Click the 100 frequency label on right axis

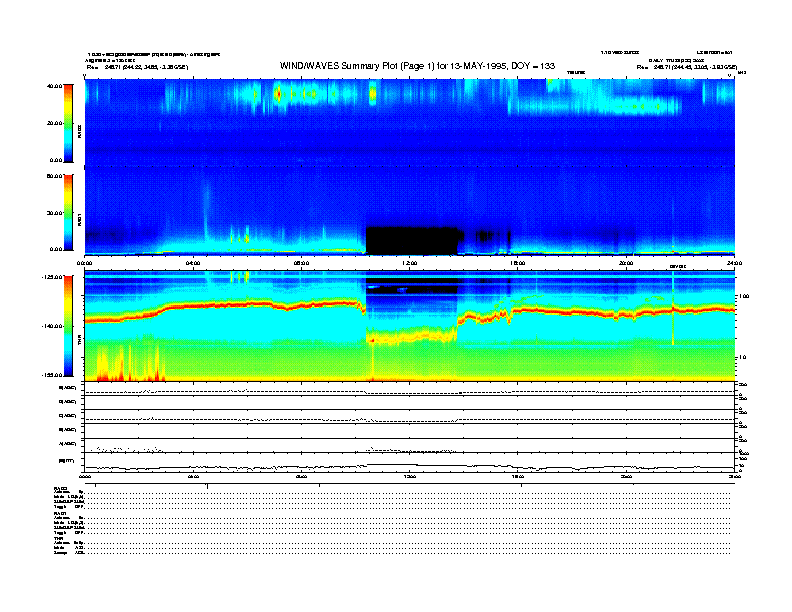(x=745, y=296)
